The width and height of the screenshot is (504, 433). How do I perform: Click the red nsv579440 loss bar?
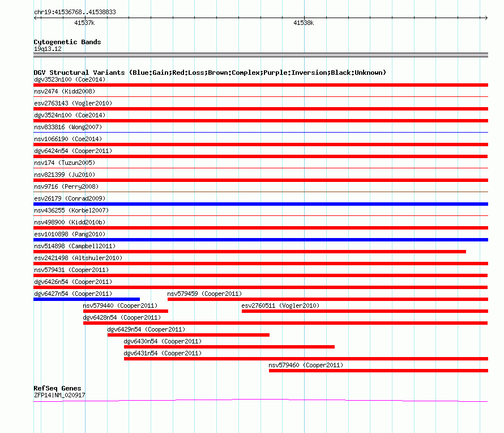tap(126, 311)
